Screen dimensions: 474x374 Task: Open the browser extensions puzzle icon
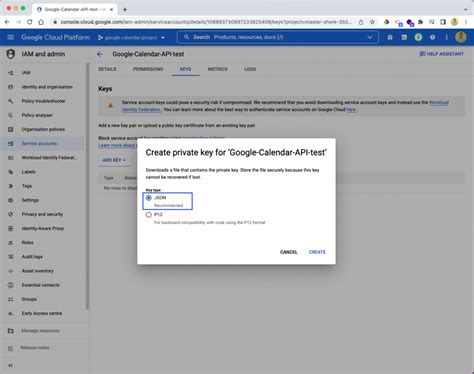coord(420,22)
